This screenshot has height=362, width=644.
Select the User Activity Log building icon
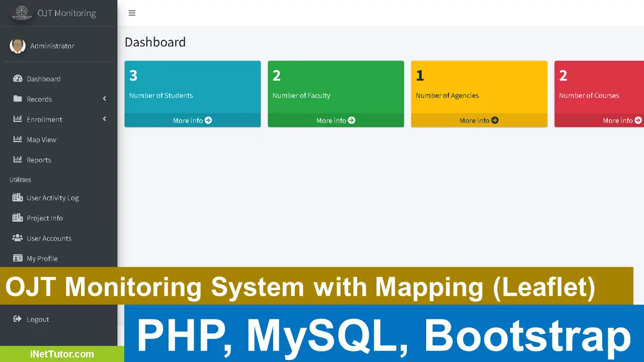18,198
